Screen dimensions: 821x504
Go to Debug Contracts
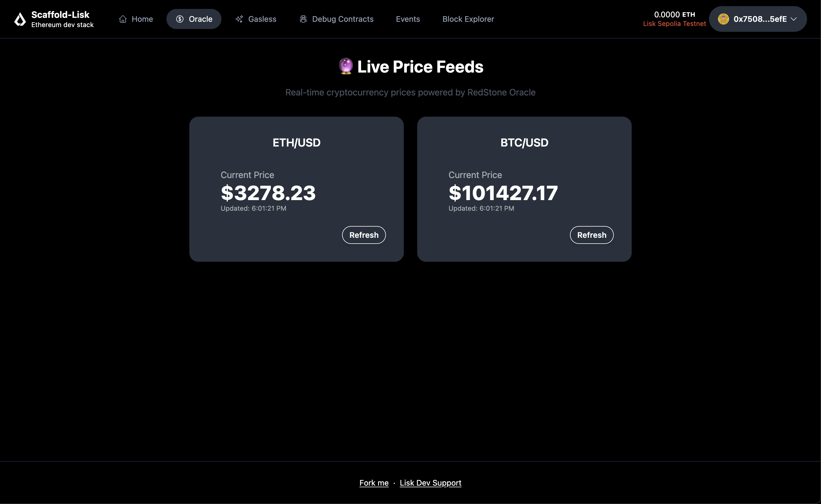coord(343,19)
